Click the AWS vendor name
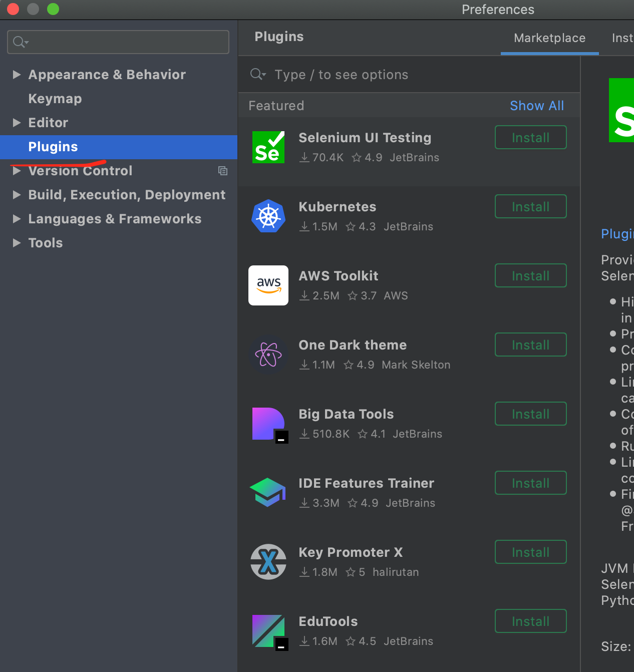Screen dimensions: 634x672 point(396,296)
